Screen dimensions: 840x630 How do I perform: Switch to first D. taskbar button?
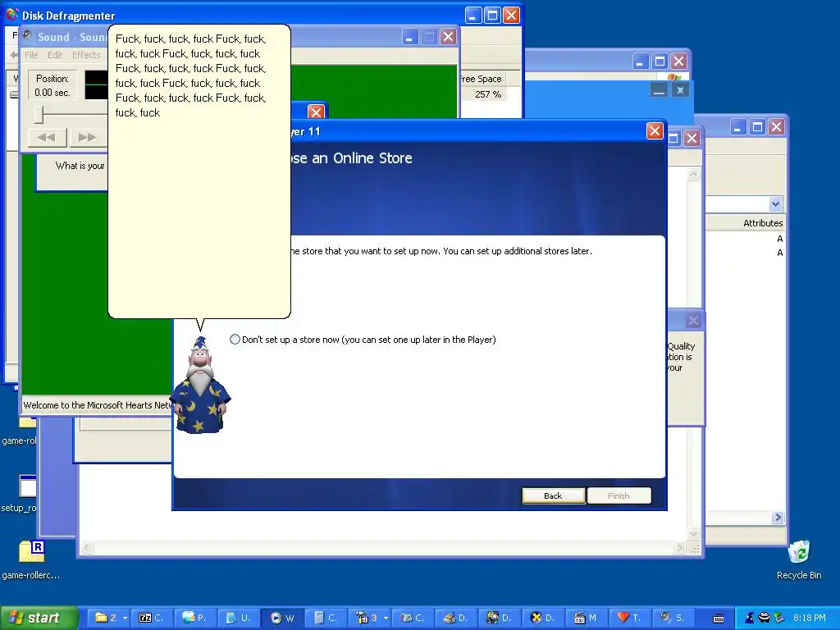[457, 618]
